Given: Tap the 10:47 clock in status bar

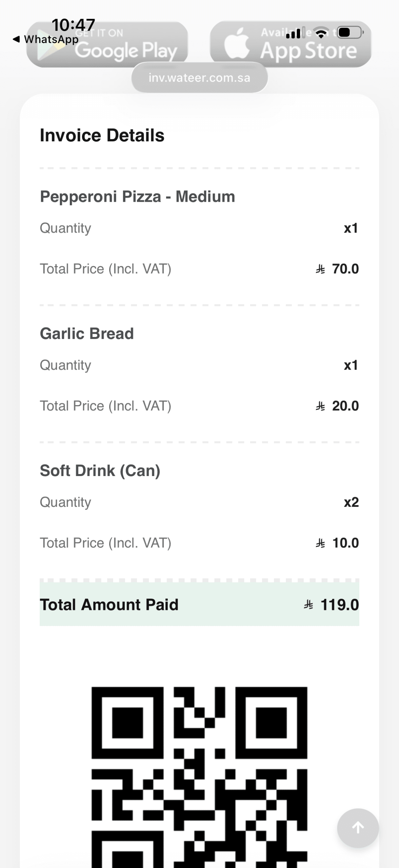Looking at the screenshot, I should pos(73,25).
